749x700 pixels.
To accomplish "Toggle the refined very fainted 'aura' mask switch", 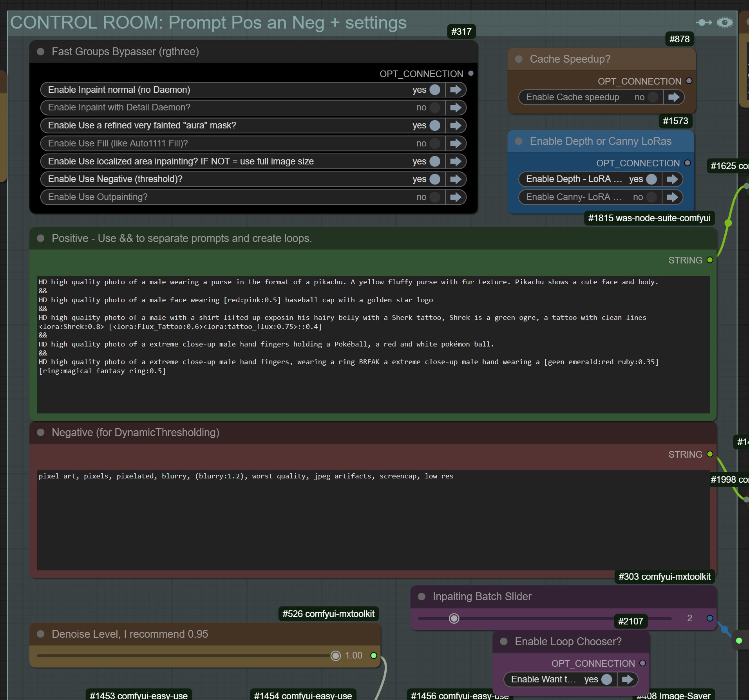I will point(435,125).
